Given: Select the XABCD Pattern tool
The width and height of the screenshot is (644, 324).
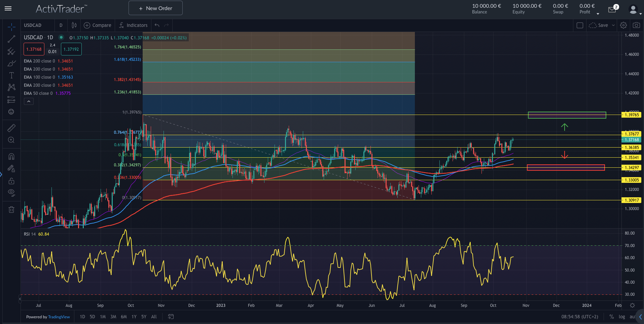Looking at the screenshot, I should pos(11,87).
